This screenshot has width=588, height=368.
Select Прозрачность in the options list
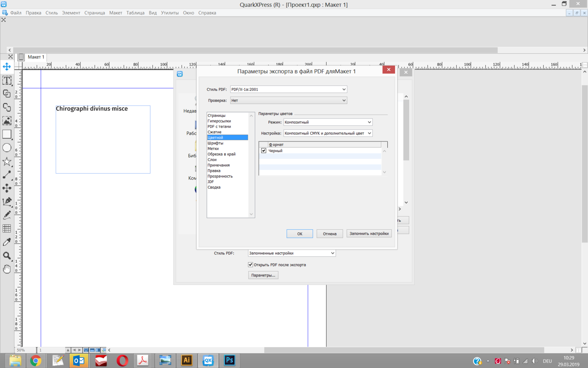[220, 176]
